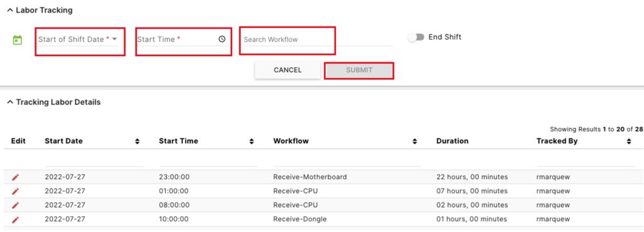This screenshot has width=644, height=232.
Task: Collapse the Labor Tracking section
Action: (x=10, y=10)
